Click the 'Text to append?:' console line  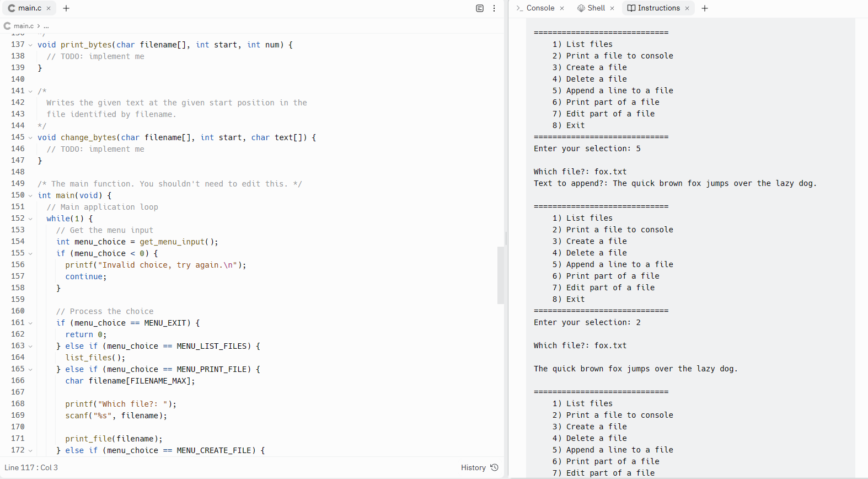(675, 183)
